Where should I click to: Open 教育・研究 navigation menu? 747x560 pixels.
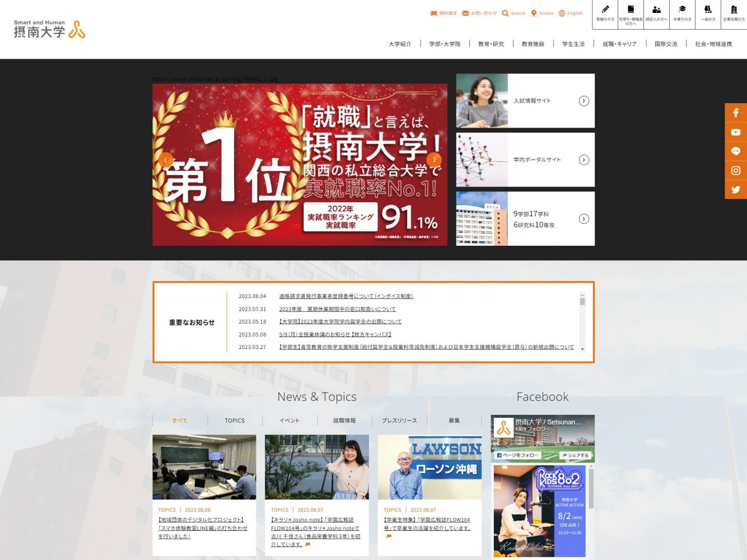point(491,44)
